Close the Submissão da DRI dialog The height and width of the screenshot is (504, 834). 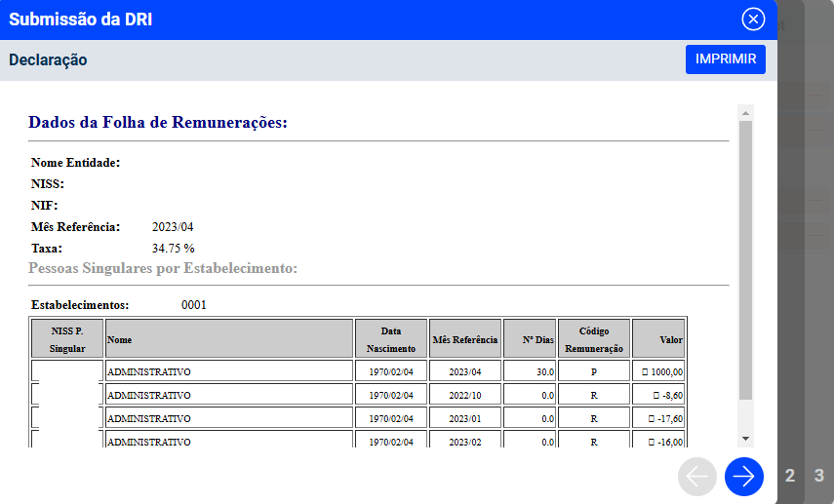753,19
